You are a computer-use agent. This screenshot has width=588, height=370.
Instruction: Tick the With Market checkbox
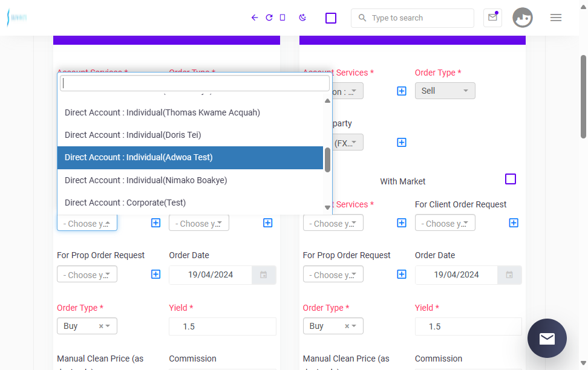pyautogui.click(x=511, y=179)
